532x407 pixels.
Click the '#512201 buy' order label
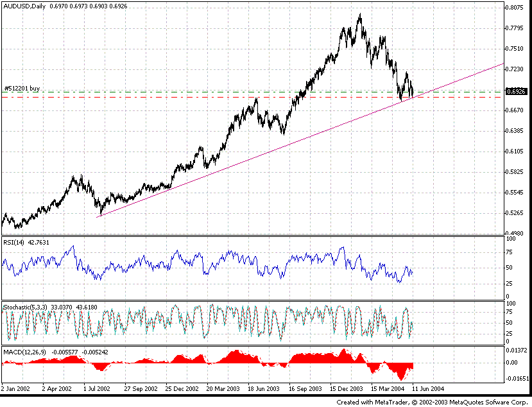(x=22, y=88)
